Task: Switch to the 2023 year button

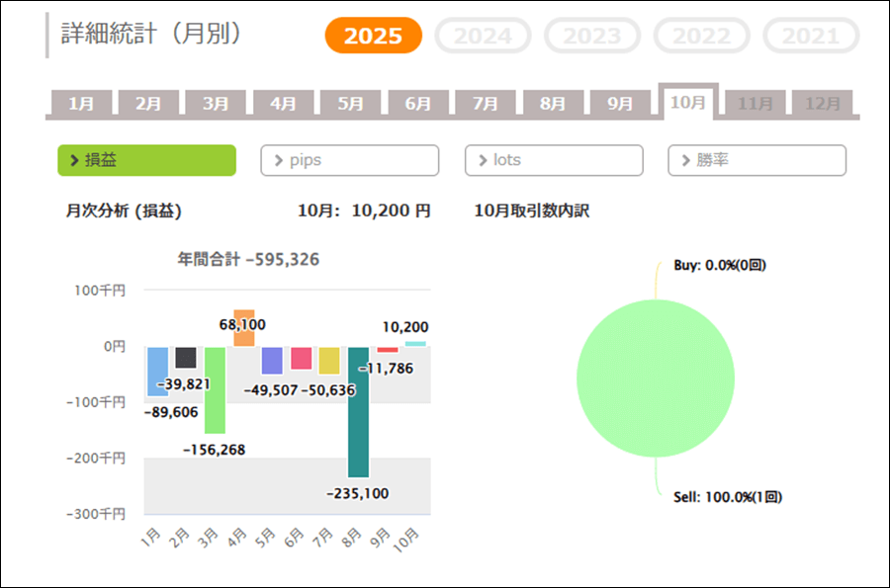Action: 592,36
